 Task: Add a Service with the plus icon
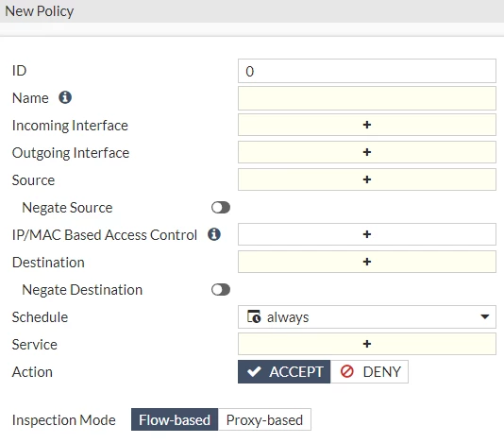coord(367,344)
